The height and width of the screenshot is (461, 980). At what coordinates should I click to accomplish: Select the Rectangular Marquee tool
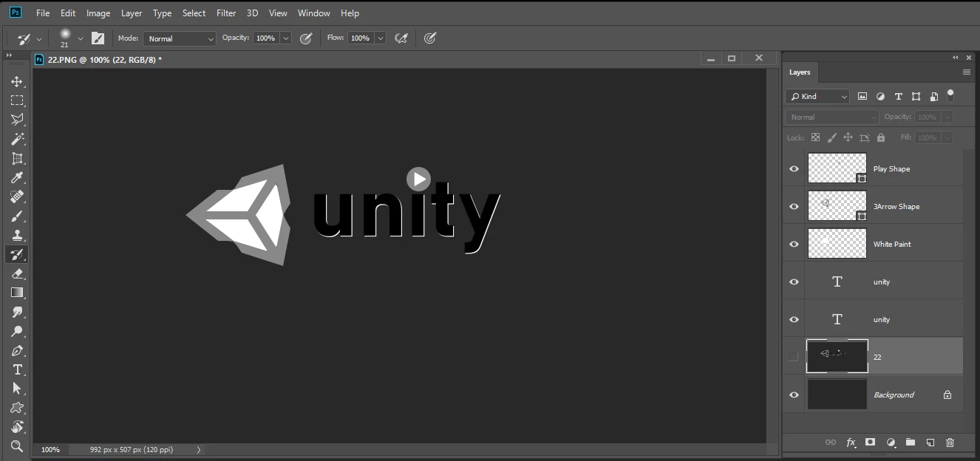17,100
